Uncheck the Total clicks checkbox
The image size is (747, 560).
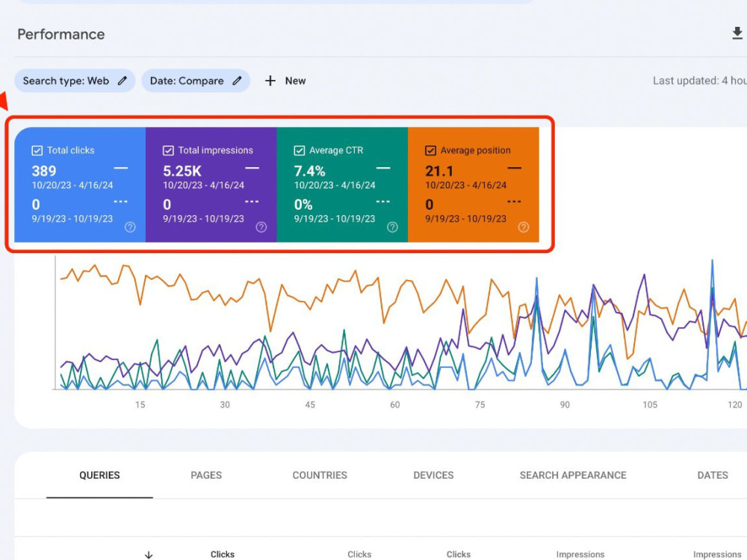37,151
